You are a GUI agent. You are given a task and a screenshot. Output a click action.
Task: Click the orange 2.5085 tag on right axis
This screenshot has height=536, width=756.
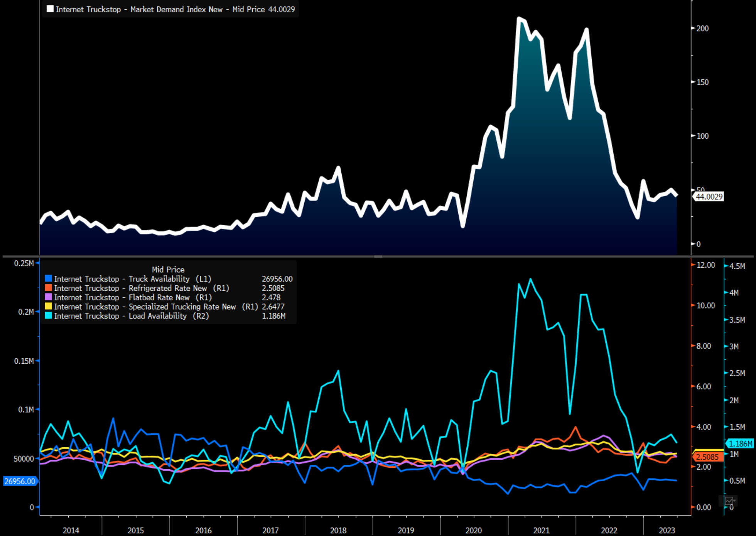(707, 457)
